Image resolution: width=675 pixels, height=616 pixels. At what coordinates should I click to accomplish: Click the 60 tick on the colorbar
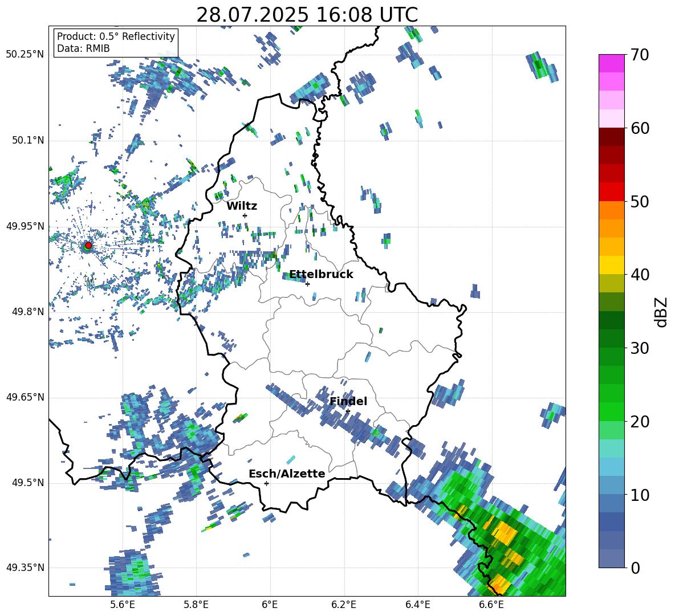[640, 128]
